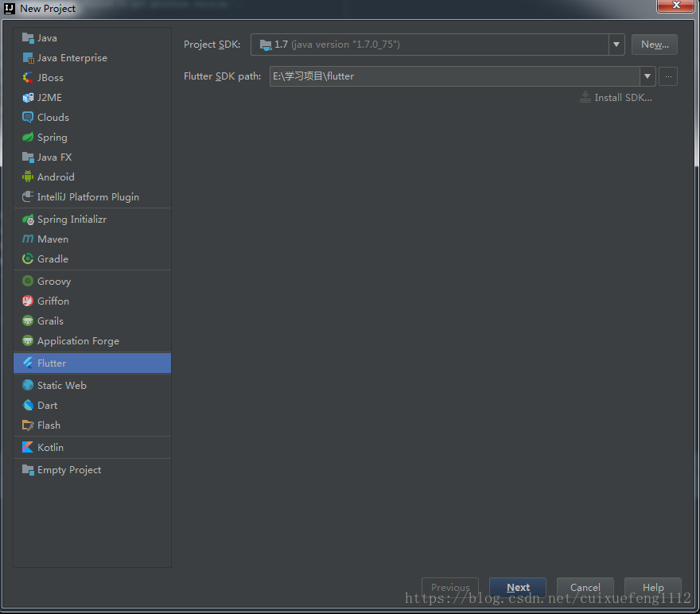Click the Install SDK... link
Viewport: 700px width, 614px height.
(x=623, y=98)
